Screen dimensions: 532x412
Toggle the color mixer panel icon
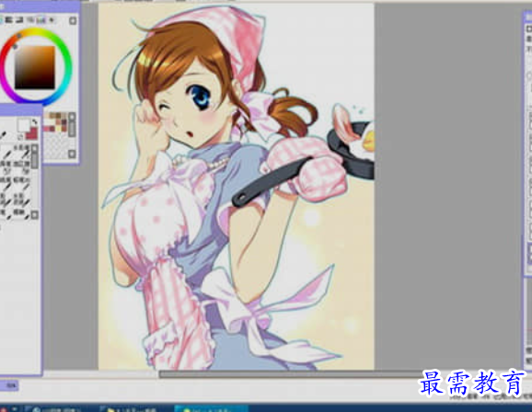point(30,20)
